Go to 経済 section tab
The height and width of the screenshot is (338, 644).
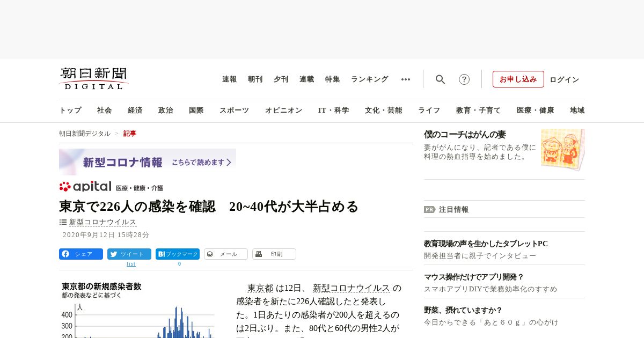135,111
